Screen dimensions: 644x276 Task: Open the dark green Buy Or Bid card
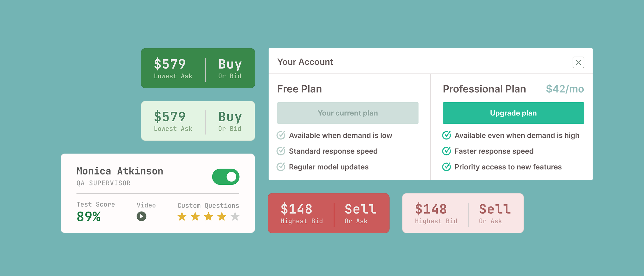(198, 68)
